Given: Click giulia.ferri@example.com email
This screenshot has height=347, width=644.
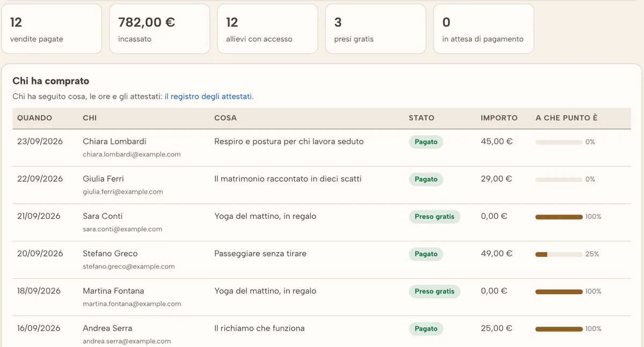Looking at the screenshot, I should point(123,192).
